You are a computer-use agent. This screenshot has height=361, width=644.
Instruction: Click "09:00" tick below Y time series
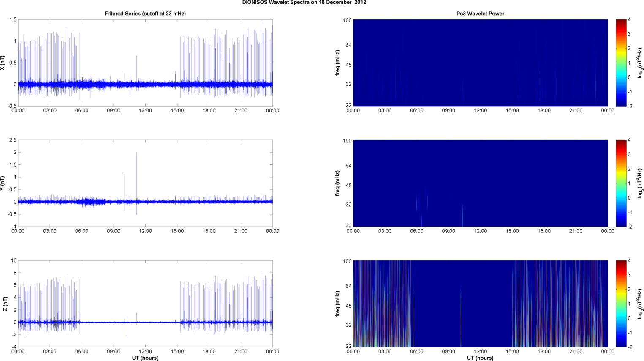pyautogui.click(x=114, y=231)
